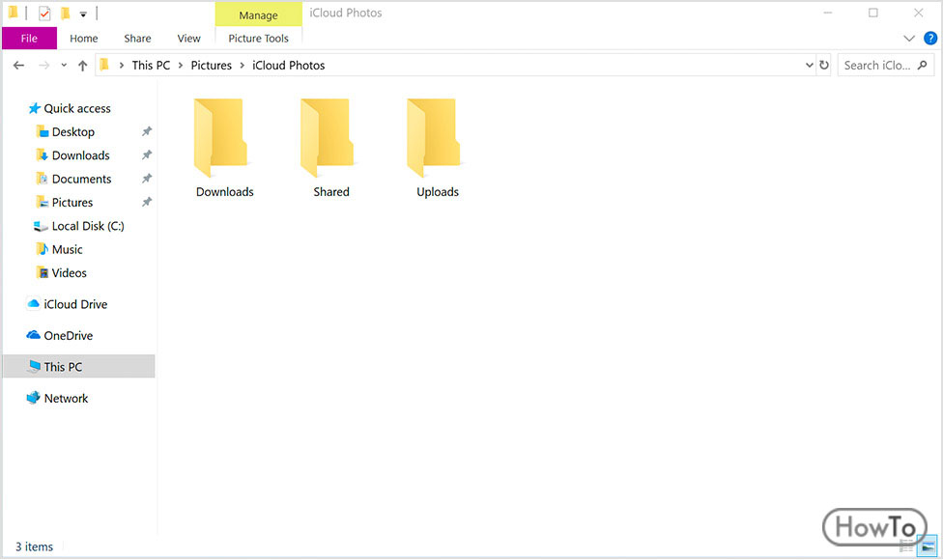Click the pin icon next to Downloads
The image size is (943, 560).
tap(147, 155)
